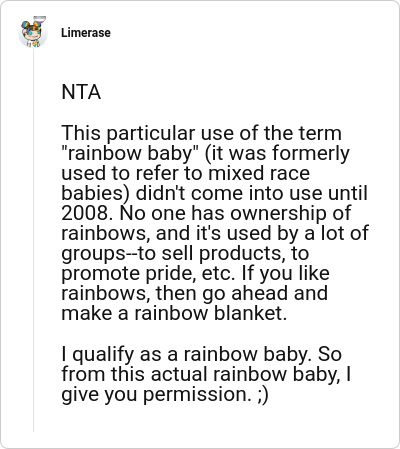Click the NTA verdict text
This screenshot has height=449, width=400.
tap(81, 92)
